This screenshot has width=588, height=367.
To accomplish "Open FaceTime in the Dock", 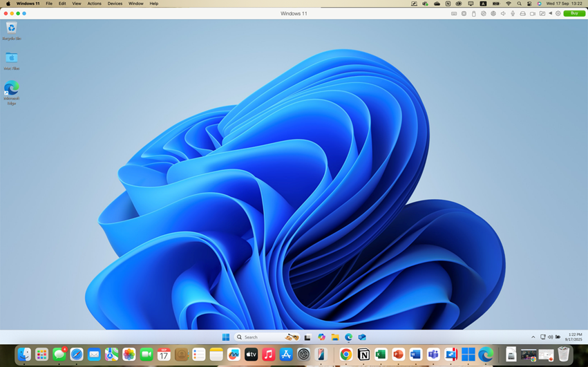I will 146,354.
